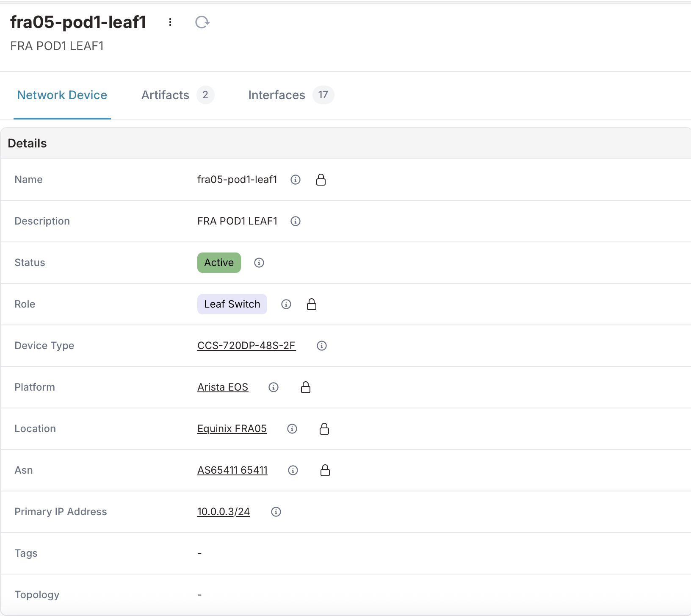Click the info icon in the Description row
Image resolution: width=691 pixels, height=616 pixels.
(x=296, y=221)
